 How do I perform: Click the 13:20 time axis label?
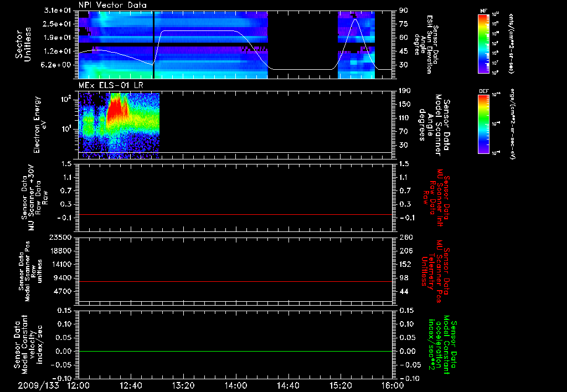[183, 385]
